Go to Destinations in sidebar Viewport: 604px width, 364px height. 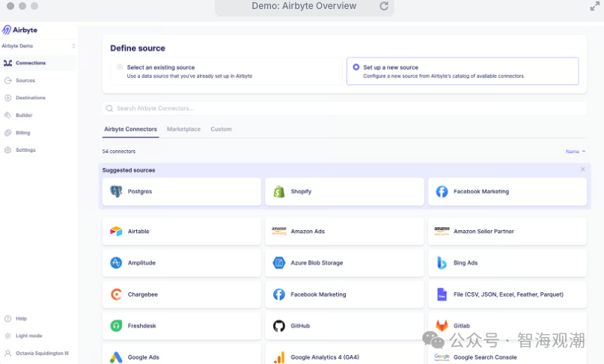[38, 98]
